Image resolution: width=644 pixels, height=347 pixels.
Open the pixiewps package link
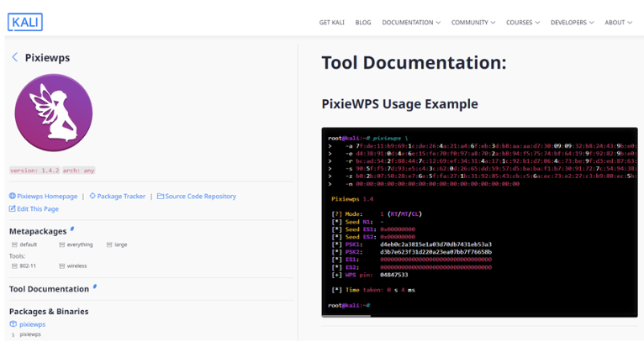point(32,324)
